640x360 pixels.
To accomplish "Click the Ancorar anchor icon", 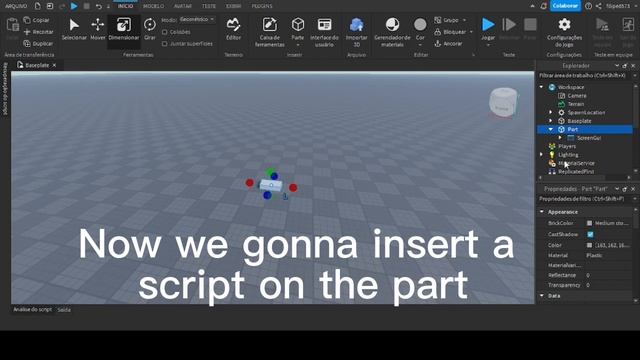I will (x=438, y=43).
